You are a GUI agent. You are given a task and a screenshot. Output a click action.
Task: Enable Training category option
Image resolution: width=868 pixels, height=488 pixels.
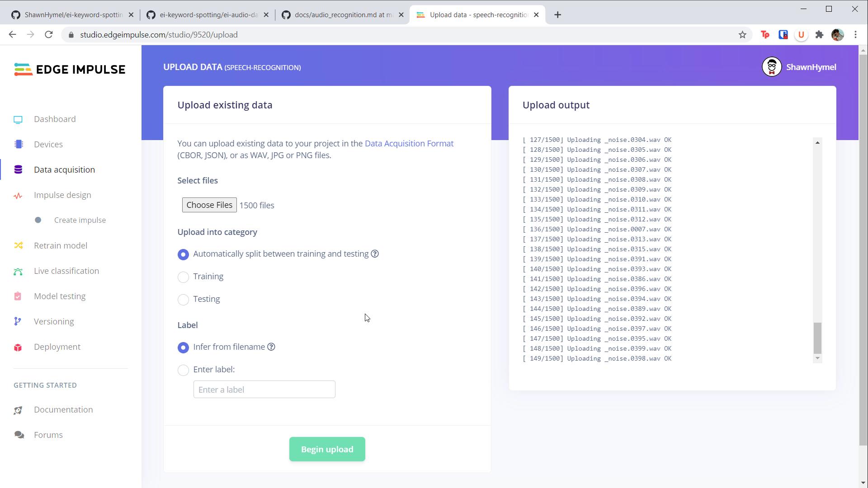coord(184,277)
